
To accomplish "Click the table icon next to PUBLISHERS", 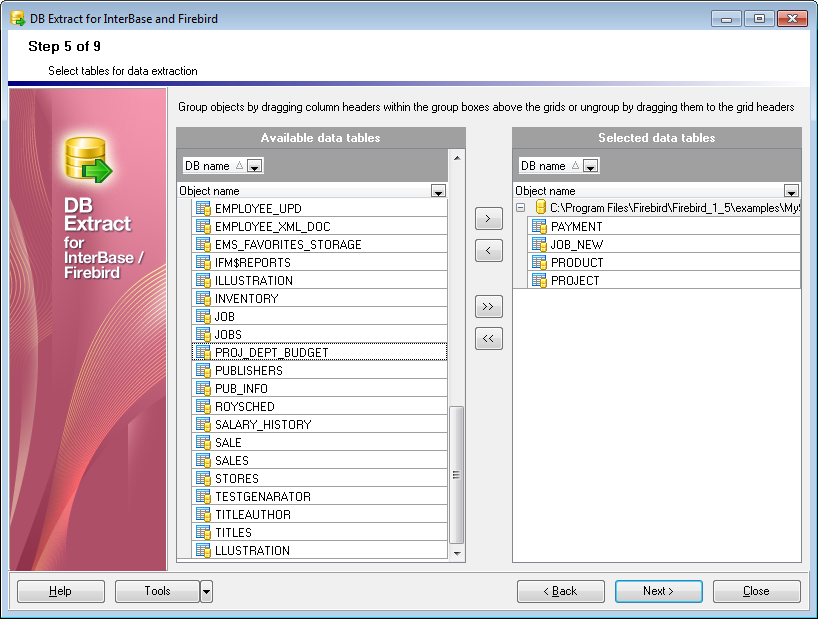I will [203, 371].
